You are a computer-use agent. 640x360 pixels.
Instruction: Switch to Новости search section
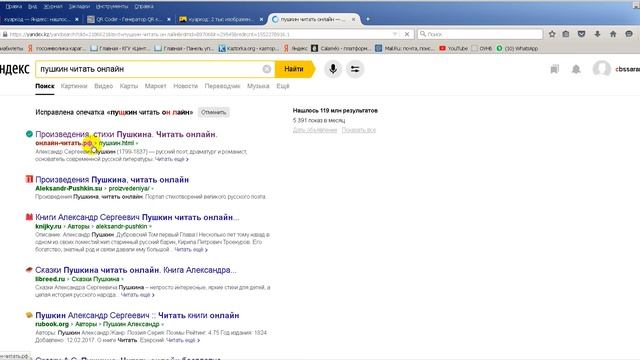pos(185,86)
